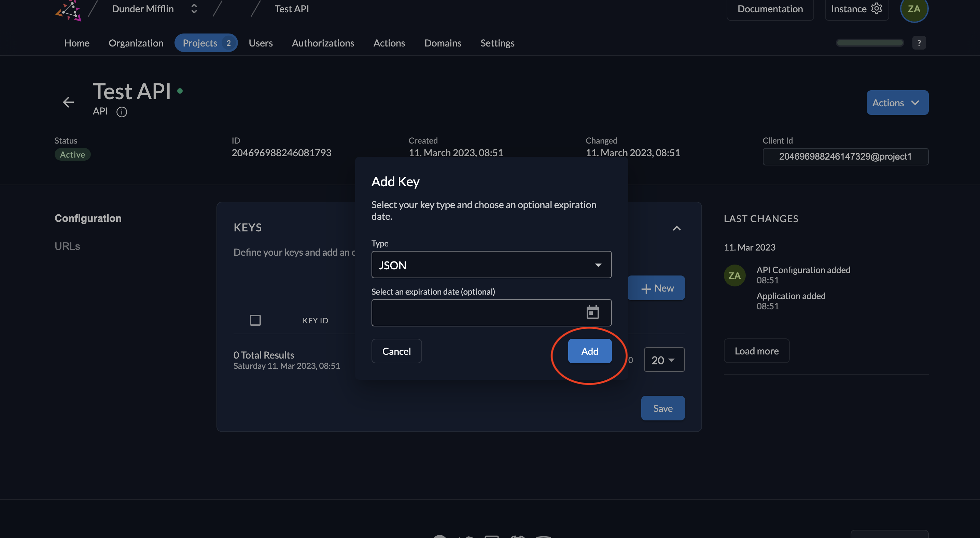This screenshot has height=538, width=980.
Task: Select all keys via the Key ID checkbox
Action: [x=255, y=320]
